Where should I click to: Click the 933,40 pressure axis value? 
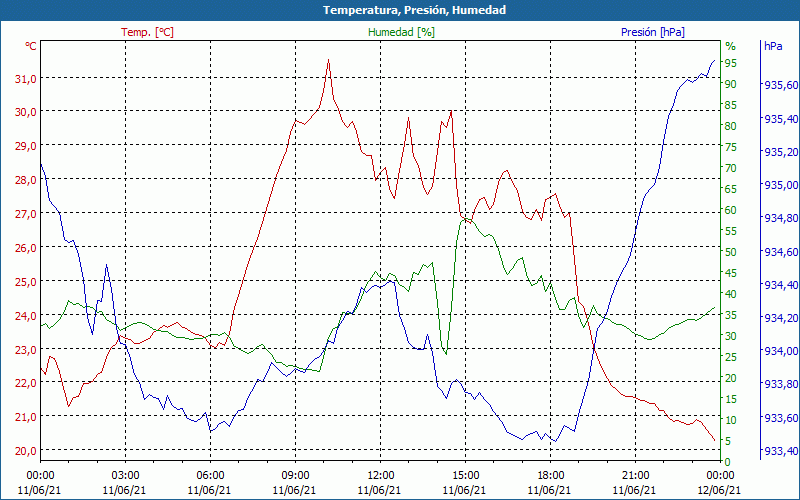point(781,452)
